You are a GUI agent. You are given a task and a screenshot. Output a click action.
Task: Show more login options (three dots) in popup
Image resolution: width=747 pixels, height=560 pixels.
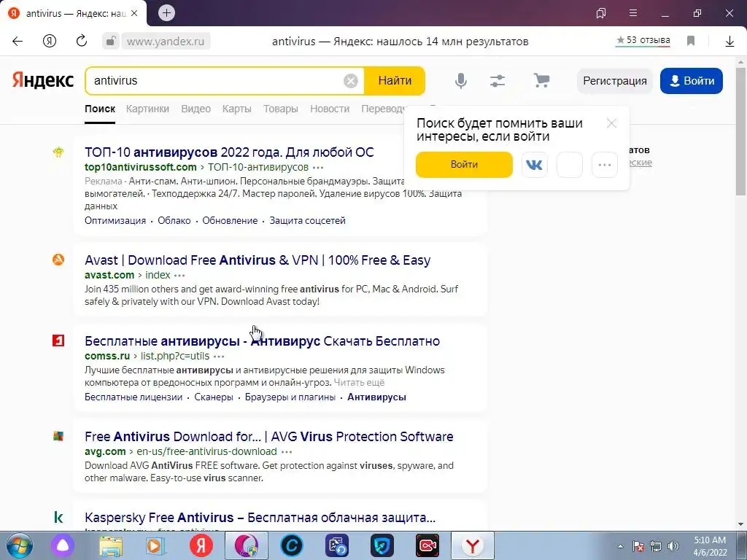click(605, 165)
